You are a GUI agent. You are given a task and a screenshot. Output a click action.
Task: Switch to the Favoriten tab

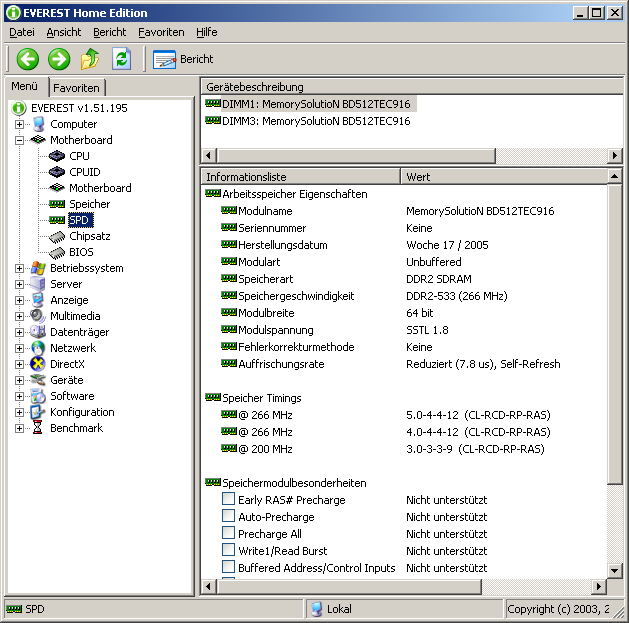[76, 87]
